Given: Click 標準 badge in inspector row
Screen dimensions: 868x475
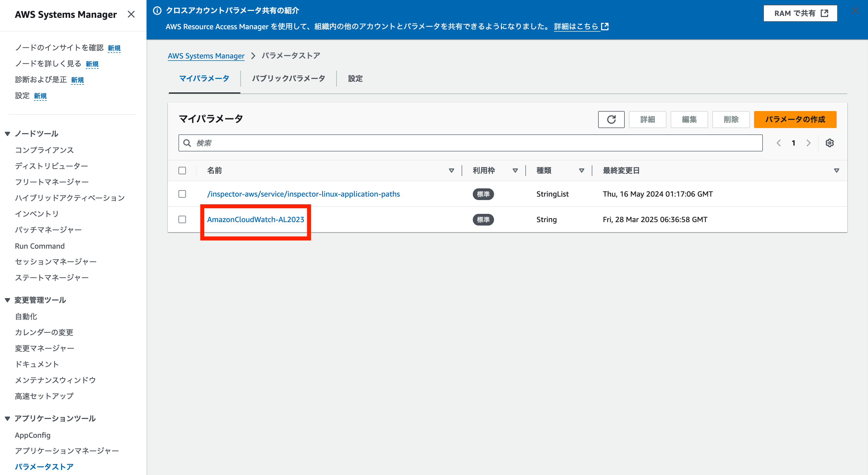Looking at the screenshot, I should (483, 194).
